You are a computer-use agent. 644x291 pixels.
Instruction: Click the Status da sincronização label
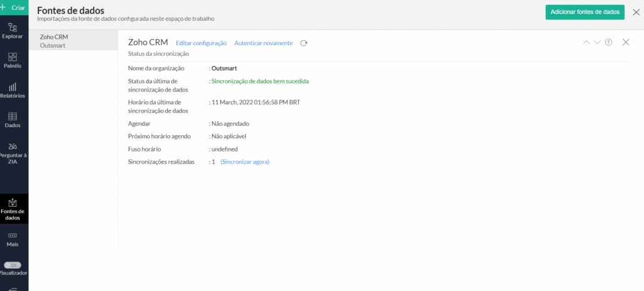click(x=158, y=54)
